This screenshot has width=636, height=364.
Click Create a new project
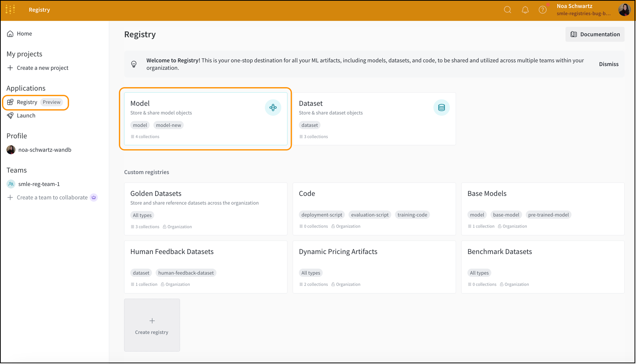[42, 68]
